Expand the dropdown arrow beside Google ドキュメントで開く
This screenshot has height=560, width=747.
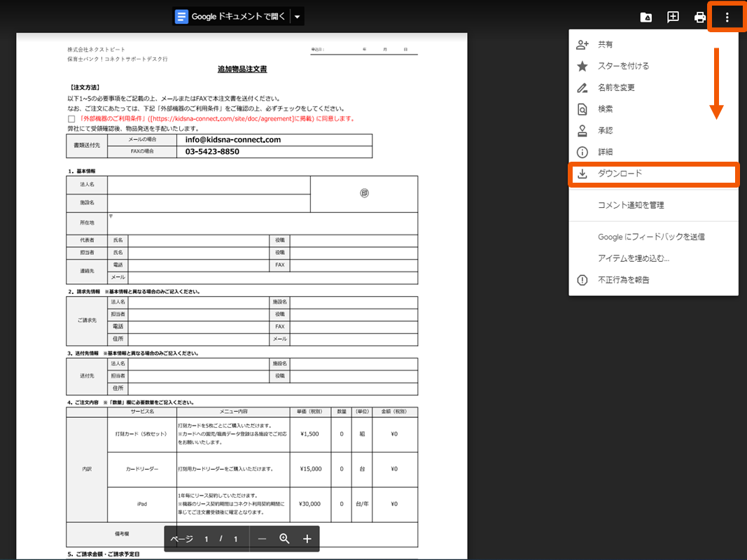(297, 17)
